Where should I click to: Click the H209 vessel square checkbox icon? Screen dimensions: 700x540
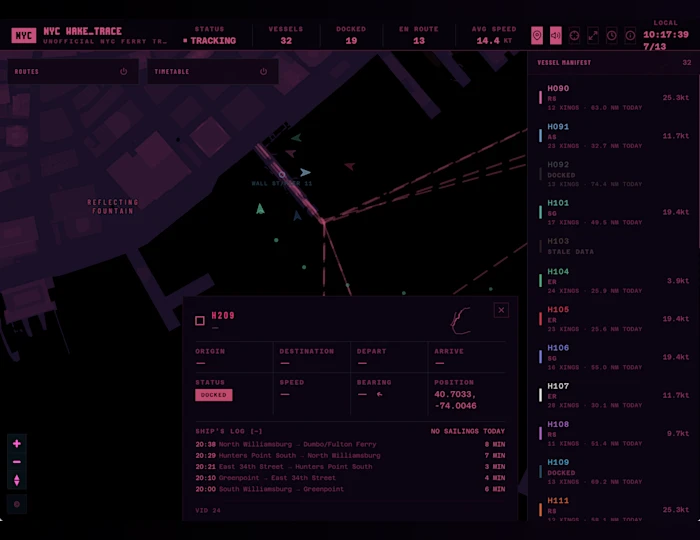tap(200, 320)
